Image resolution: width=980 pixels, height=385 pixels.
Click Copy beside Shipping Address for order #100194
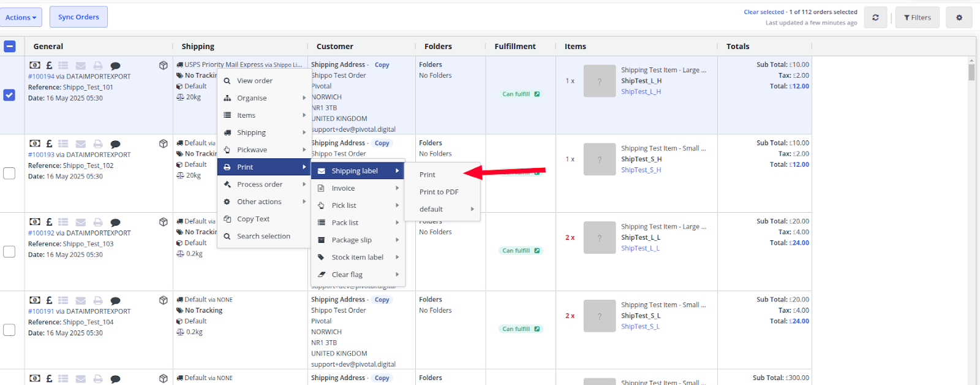click(x=382, y=65)
